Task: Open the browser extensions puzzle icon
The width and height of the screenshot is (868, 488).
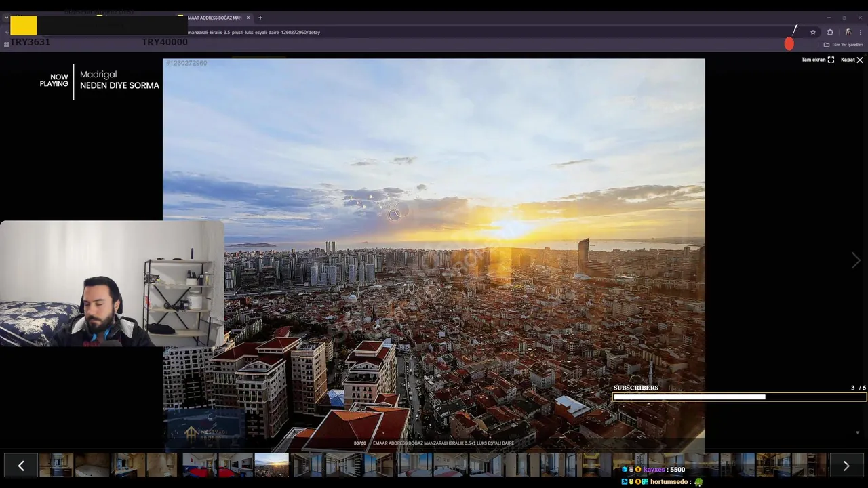Action: [830, 32]
